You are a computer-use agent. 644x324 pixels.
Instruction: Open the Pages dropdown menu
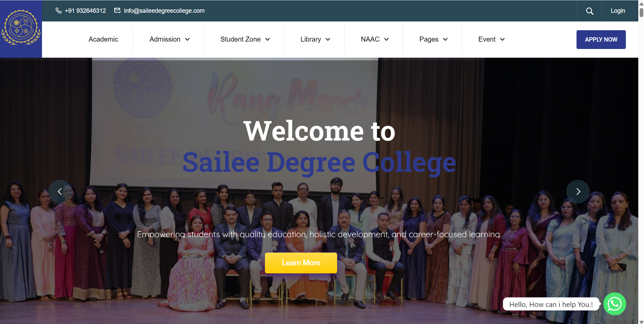(433, 39)
